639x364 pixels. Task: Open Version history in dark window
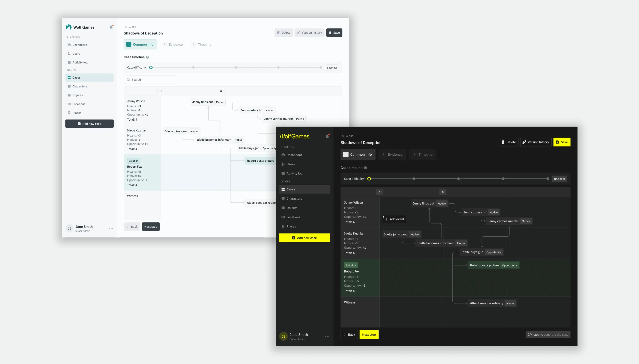click(x=536, y=142)
